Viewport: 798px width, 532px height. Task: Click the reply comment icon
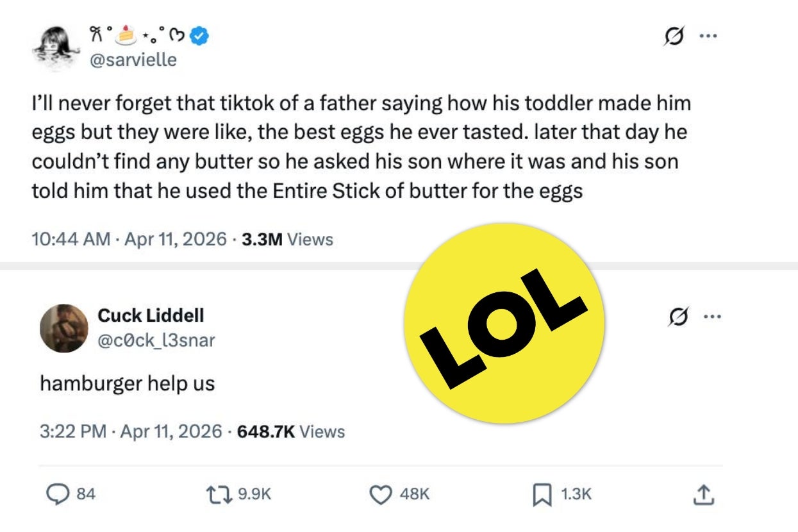click(x=58, y=494)
